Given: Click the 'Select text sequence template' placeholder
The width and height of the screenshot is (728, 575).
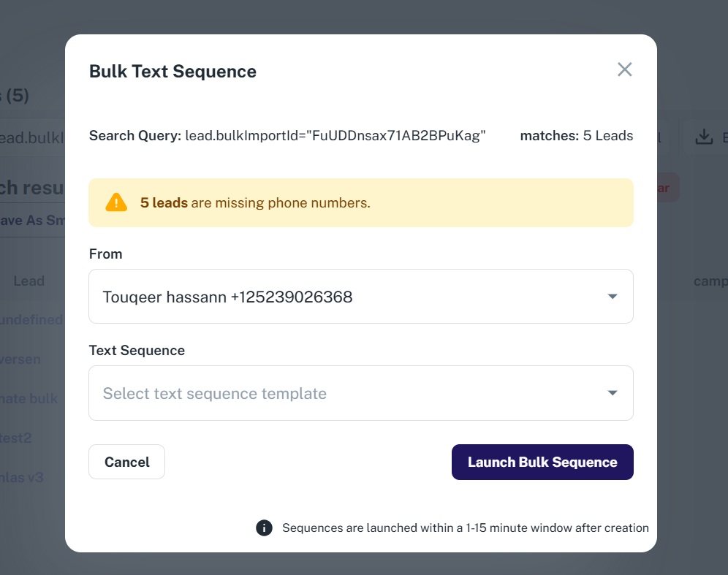Looking at the screenshot, I should (x=215, y=393).
